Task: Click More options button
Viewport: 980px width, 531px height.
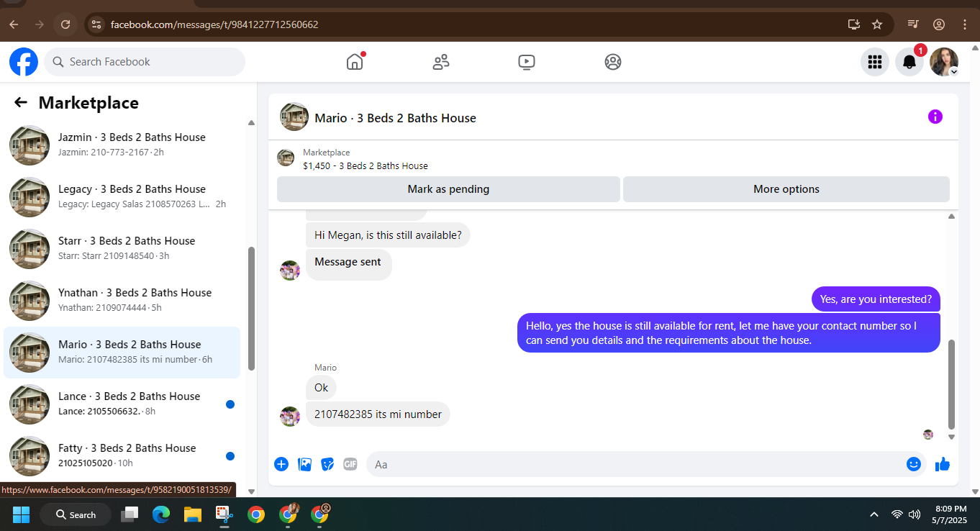Action: coord(786,189)
